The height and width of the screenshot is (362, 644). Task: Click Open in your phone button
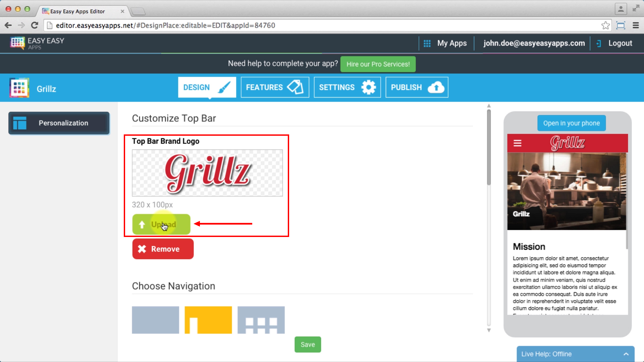click(572, 123)
